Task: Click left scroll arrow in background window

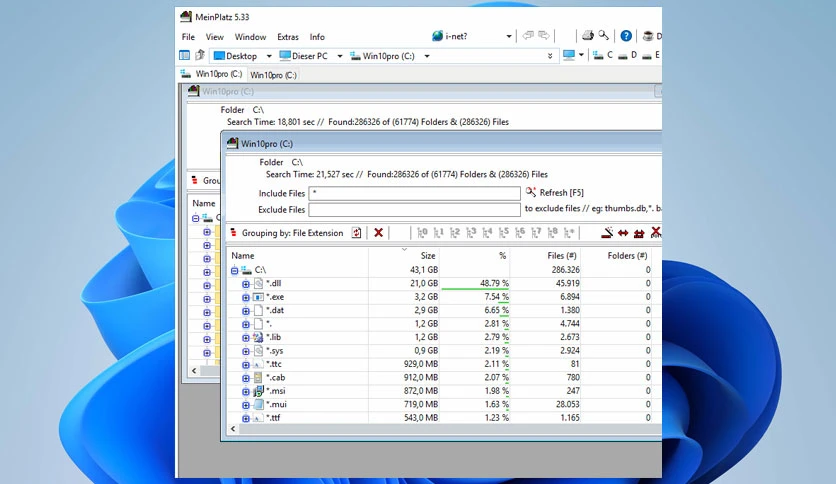Action: coord(194,370)
